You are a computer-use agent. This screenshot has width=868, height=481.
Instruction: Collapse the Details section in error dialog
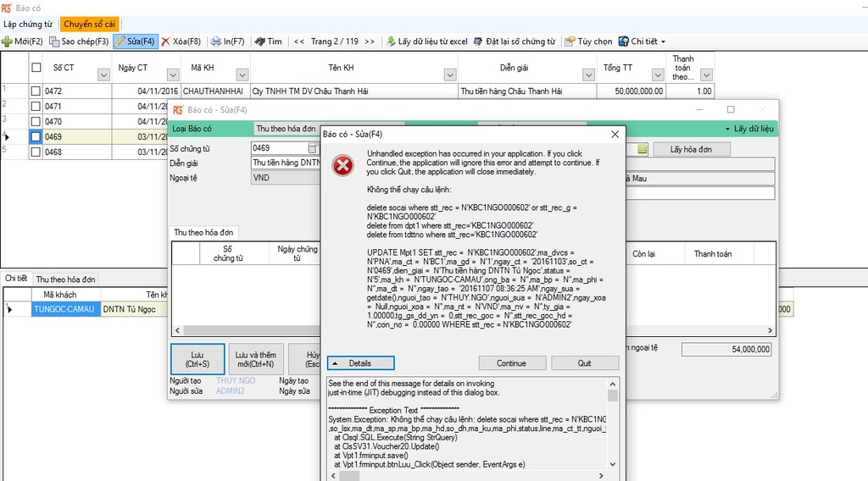pos(360,363)
